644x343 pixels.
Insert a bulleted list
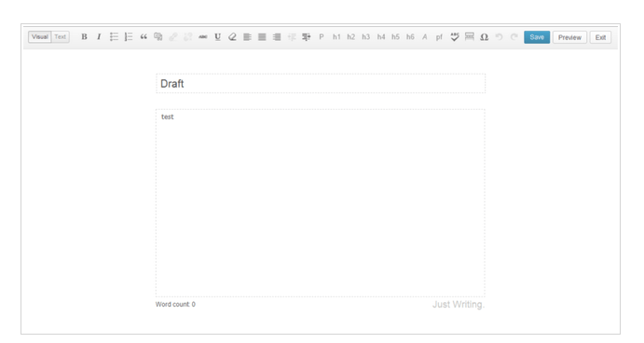pyautogui.click(x=114, y=37)
